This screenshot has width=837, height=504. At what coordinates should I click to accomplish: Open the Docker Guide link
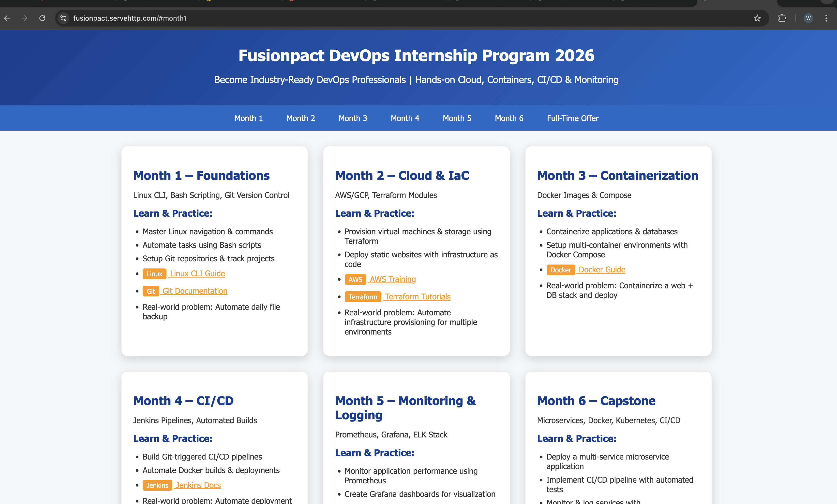pyautogui.click(x=602, y=269)
